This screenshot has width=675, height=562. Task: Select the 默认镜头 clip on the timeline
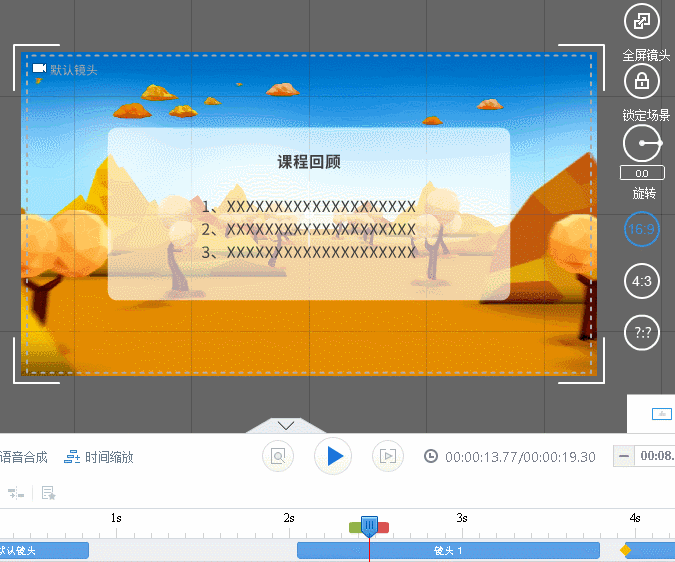tap(44, 550)
